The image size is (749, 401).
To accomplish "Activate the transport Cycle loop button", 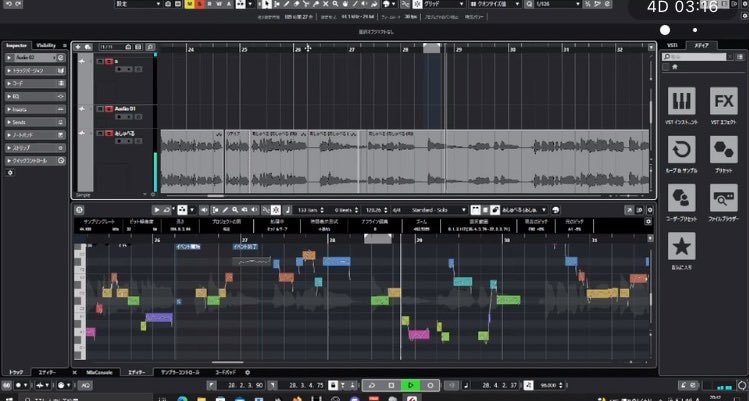I will pos(372,385).
